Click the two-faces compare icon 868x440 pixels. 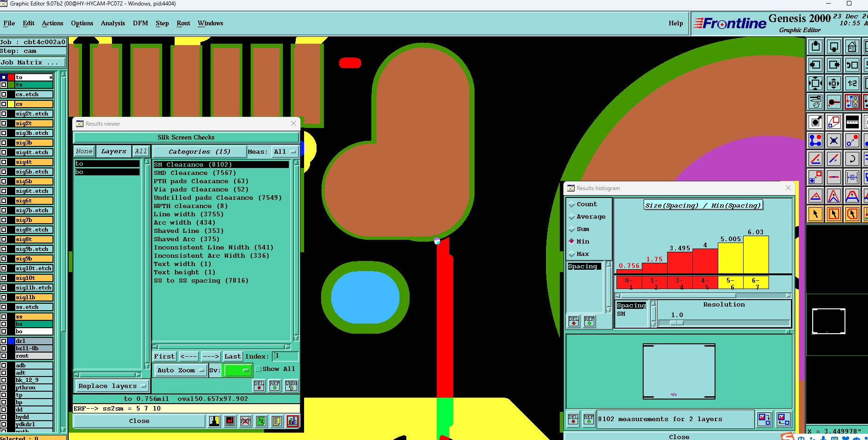(x=214, y=421)
